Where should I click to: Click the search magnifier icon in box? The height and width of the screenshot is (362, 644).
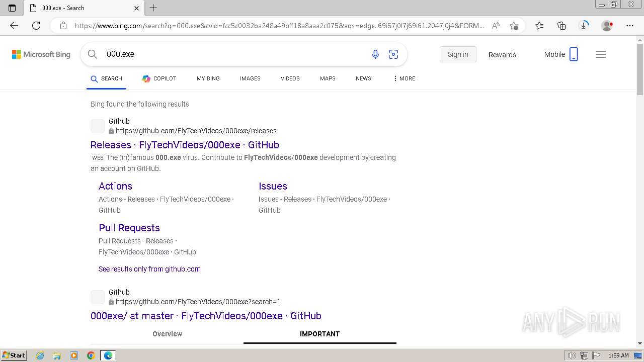point(93,54)
